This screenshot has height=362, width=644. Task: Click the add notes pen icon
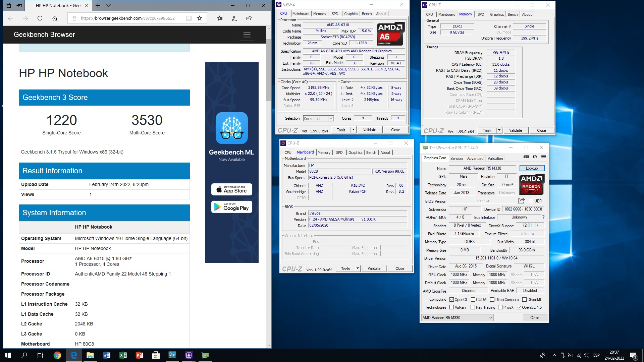(234, 18)
